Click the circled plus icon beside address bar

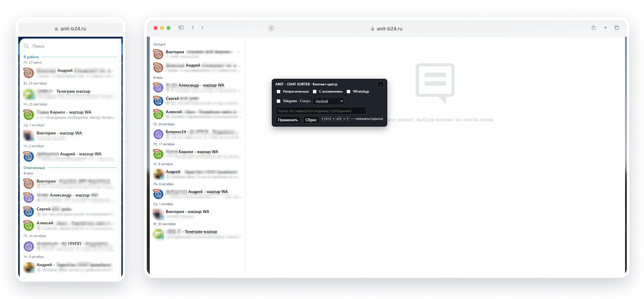click(x=271, y=29)
